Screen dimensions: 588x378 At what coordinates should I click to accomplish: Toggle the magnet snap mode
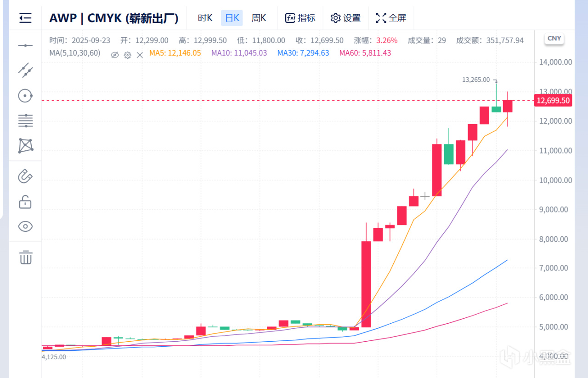pos(25,176)
